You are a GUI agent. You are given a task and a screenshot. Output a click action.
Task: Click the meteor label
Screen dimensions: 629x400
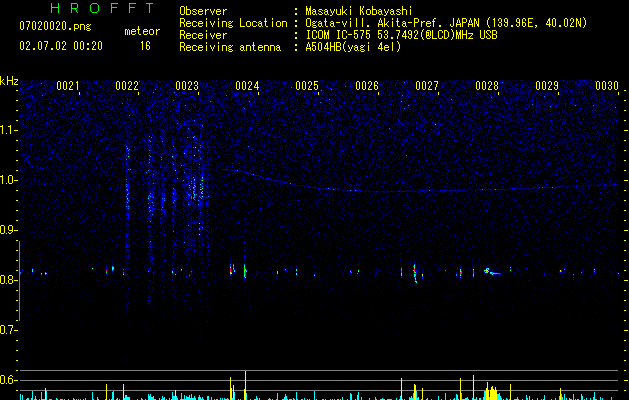tap(142, 31)
